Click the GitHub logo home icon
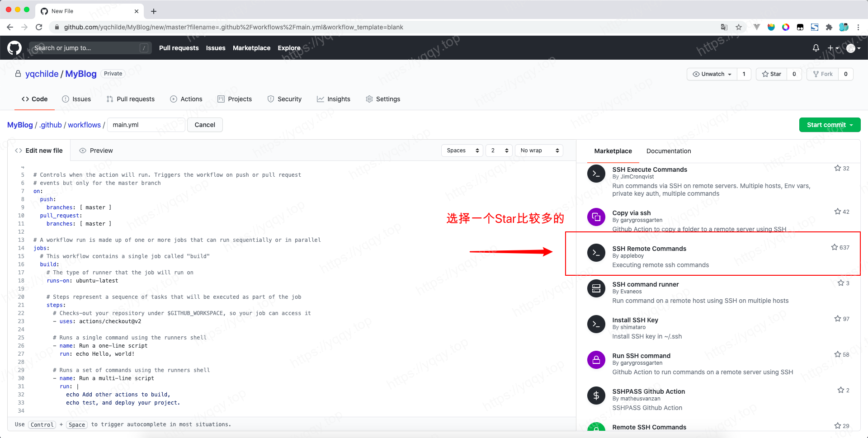The image size is (868, 438). click(x=14, y=48)
